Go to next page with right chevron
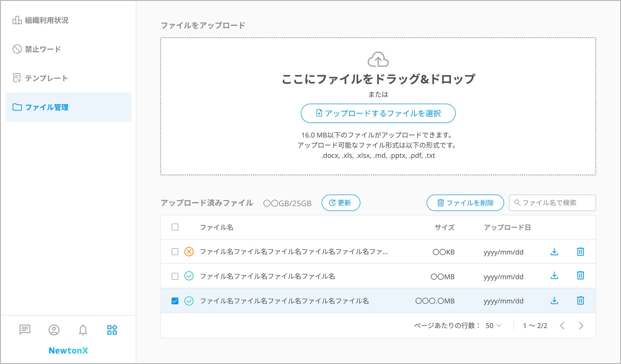 pyautogui.click(x=581, y=325)
